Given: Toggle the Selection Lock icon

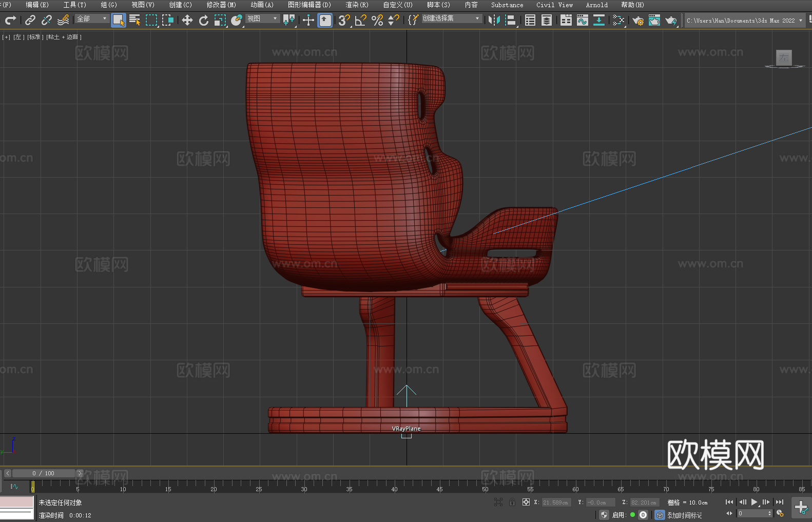Looking at the screenshot, I should pos(512,502).
